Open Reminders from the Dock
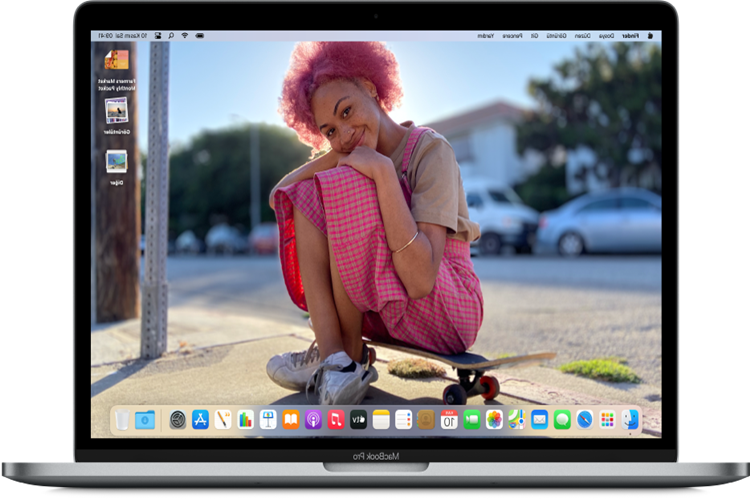 [x=404, y=420]
